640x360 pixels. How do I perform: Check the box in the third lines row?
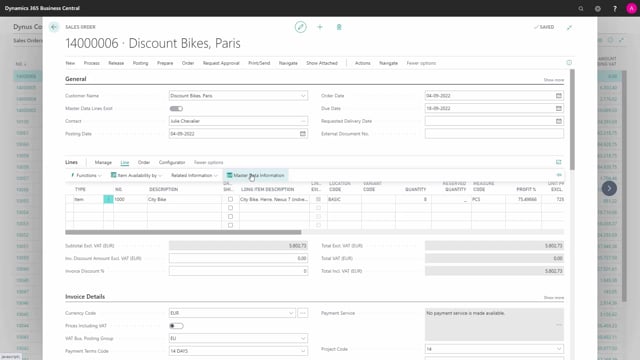coord(230,216)
